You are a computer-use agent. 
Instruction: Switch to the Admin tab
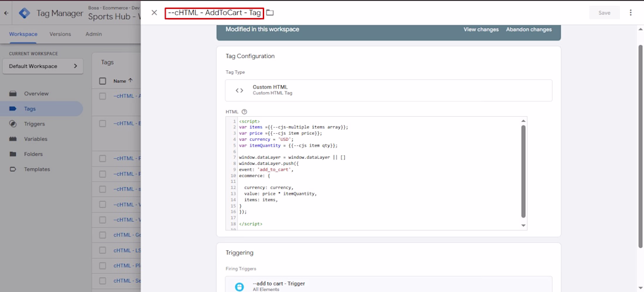pos(94,34)
